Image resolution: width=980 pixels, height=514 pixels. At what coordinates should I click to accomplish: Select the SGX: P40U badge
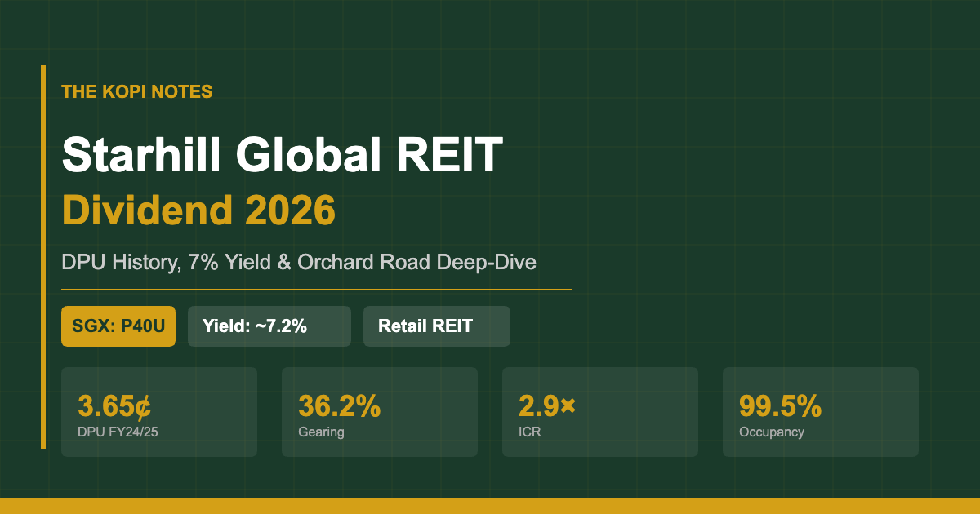pos(118,326)
